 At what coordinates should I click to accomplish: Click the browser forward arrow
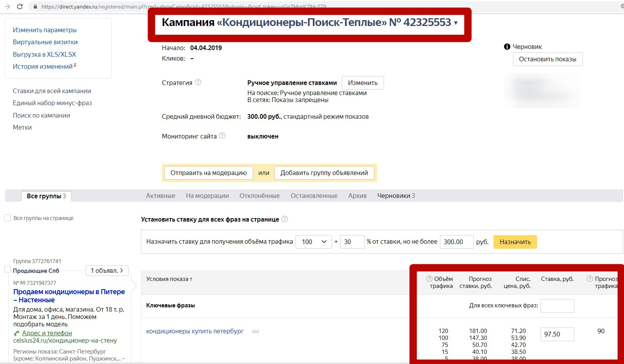coord(7,6)
